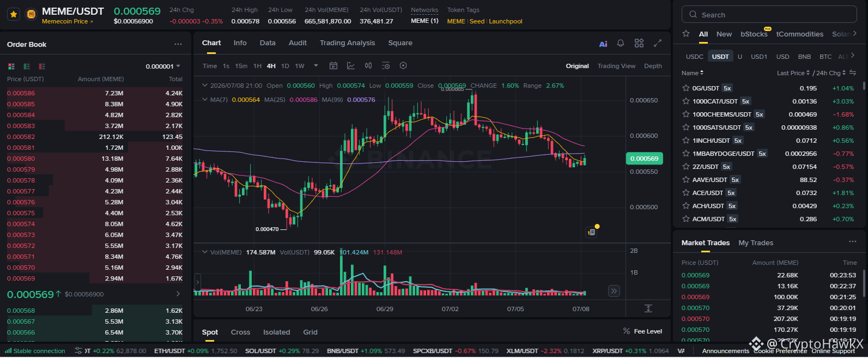
Task: Open the Order Book options menu (three dots)
Action: pos(178,44)
